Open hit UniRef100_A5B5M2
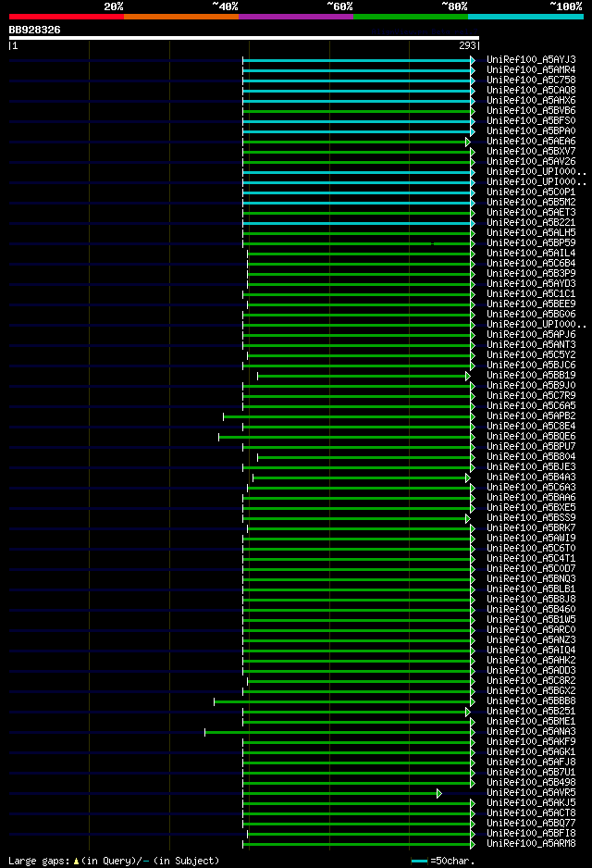This screenshot has width=592, height=868. (x=531, y=202)
